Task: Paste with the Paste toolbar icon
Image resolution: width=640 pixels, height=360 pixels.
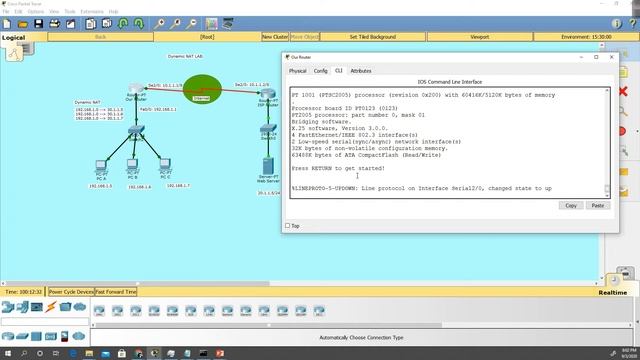Action: pyautogui.click(x=107, y=24)
